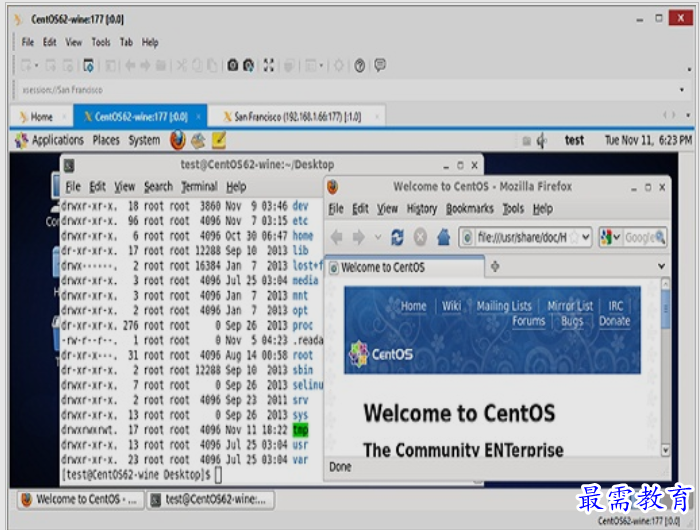The height and width of the screenshot is (530, 700).
Task: Click the screenshot camera icon in toolbar
Action: [x=233, y=66]
